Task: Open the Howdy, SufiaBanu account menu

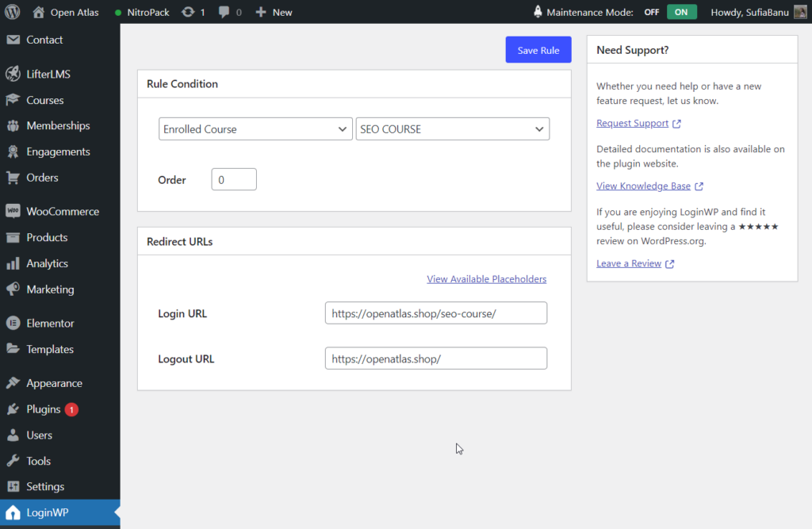Action: pos(758,12)
